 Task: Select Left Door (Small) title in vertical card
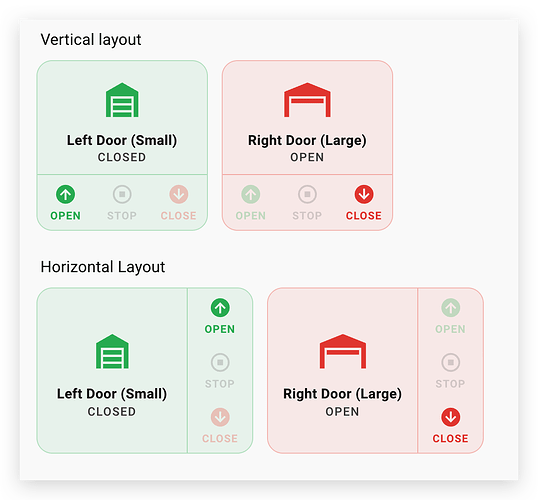[122, 141]
